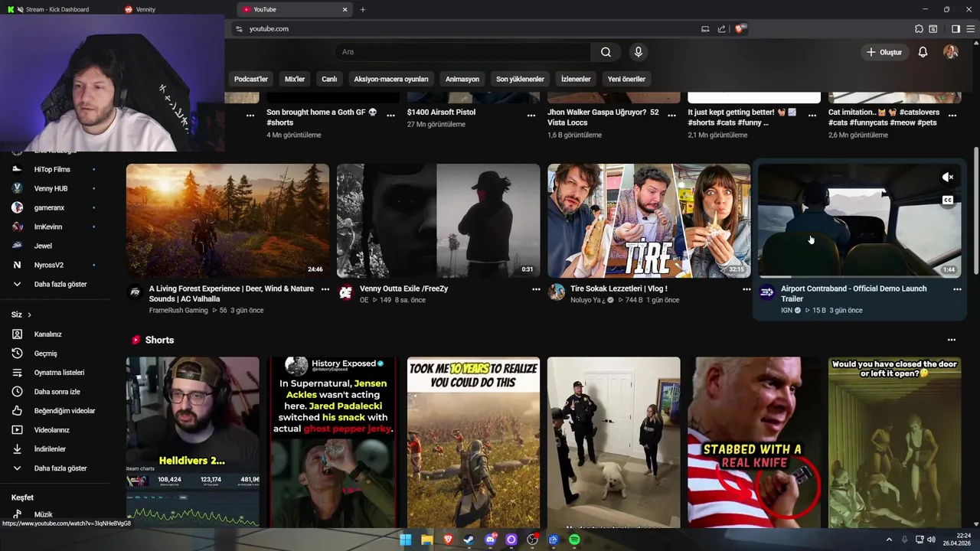Viewport: 980px width, 551px height.
Task: Toggle captions on Airport Contraband preview
Action: [x=948, y=201]
